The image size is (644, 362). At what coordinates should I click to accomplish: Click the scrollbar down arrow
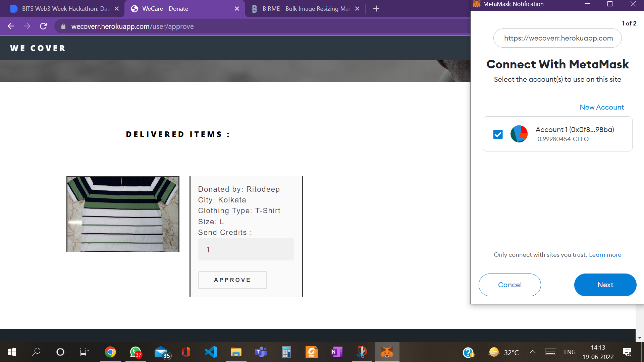point(640,338)
